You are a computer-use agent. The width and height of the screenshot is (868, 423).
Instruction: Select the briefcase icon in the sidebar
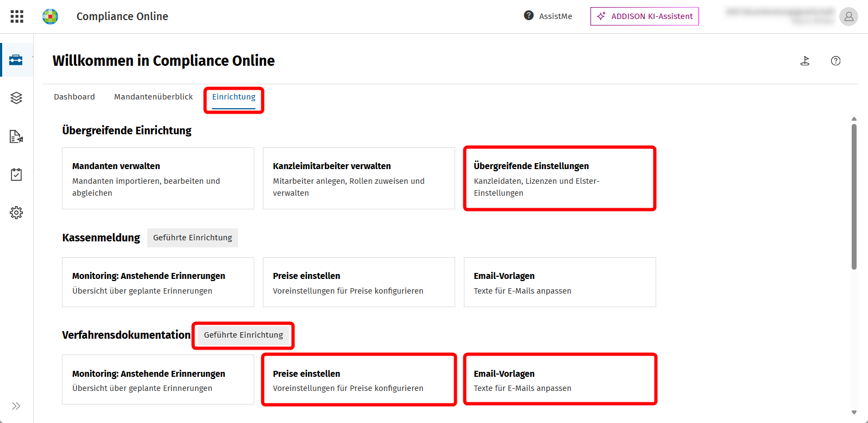(x=16, y=60)
